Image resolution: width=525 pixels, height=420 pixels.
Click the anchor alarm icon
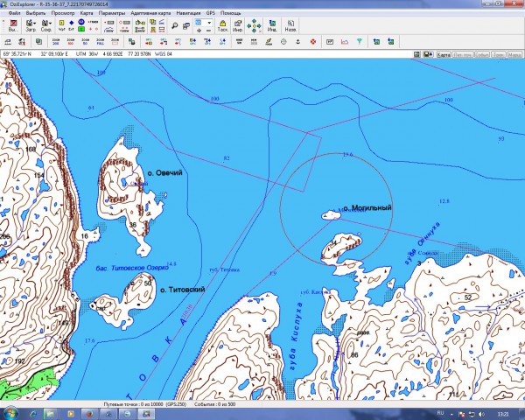point(298,42)
